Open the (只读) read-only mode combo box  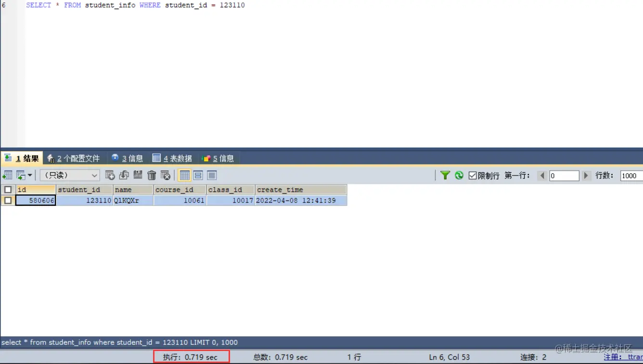pyautogui.click(x=70, y=175)
